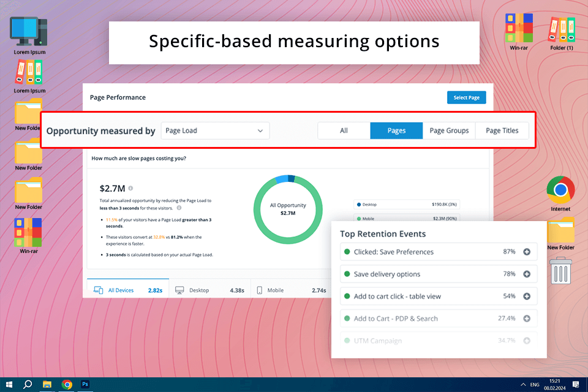588x392 pixels.
Task: Click the Photoshop icon in the taskbar
Action: (86, 384)
